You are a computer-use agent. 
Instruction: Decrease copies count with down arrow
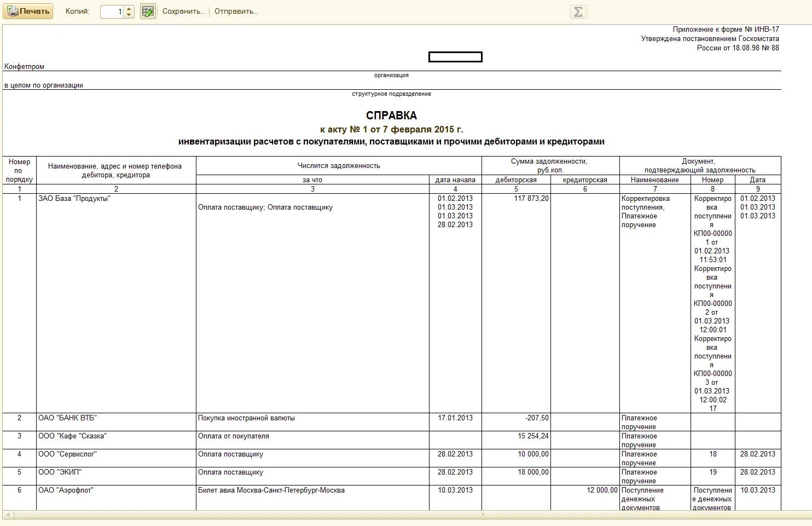click(x=129, y=15)
